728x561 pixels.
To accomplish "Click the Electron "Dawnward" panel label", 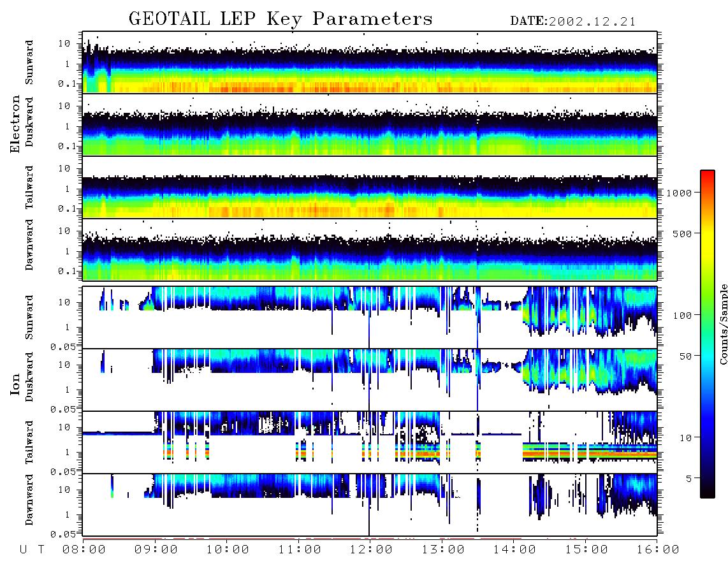I will tap(29, 245).
